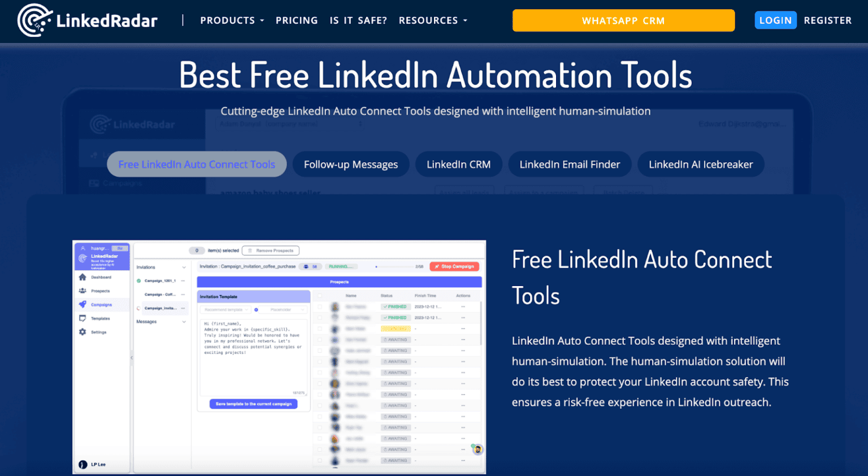Image resolution: width=868 pixels, height=476 pixels.
Task: Click Save template to the current campaign
Action: (x=253, y=404)
